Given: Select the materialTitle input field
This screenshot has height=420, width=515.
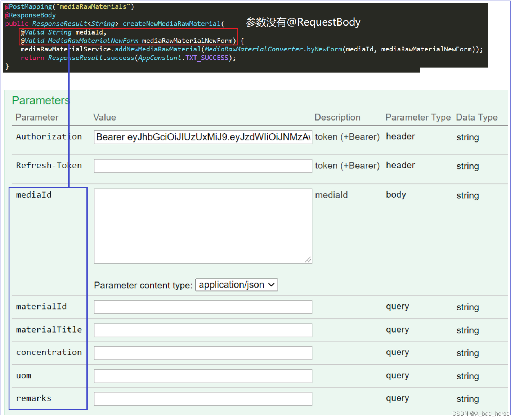Looking at the screenshot, I should coord(203,330).
